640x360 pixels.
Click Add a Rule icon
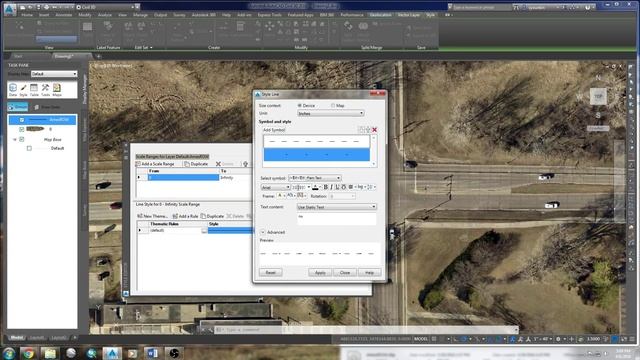[x=175, y=216]
